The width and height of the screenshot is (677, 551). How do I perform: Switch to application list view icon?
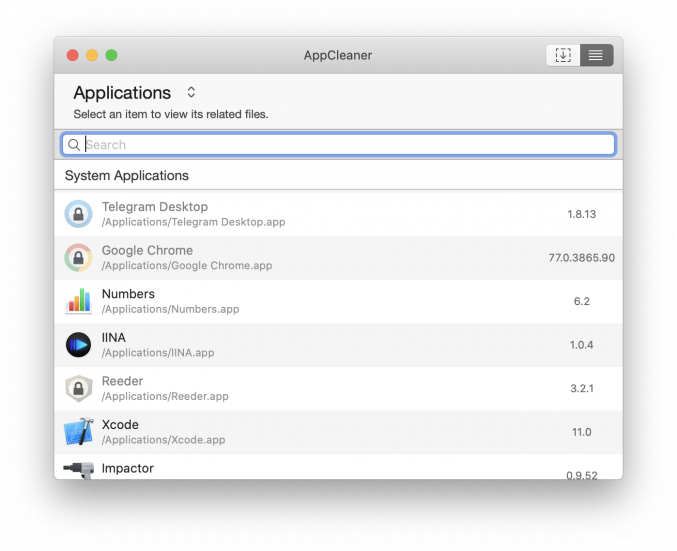596,55
